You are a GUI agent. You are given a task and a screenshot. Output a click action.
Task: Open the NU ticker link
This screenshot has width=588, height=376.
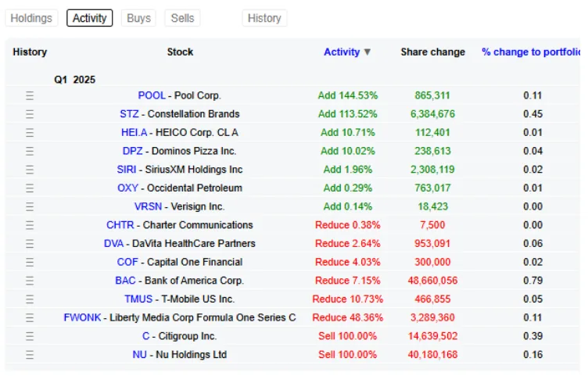pos(139,355)
